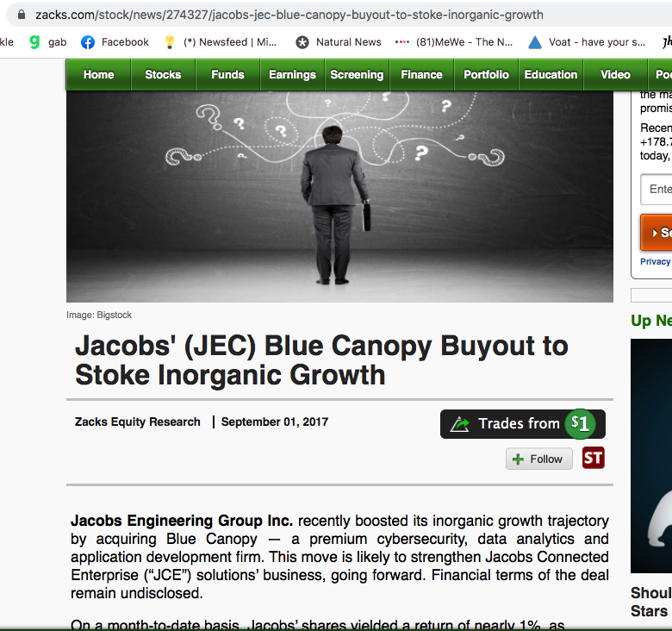Open the MeWe bookmark

(x=454, y=42)
